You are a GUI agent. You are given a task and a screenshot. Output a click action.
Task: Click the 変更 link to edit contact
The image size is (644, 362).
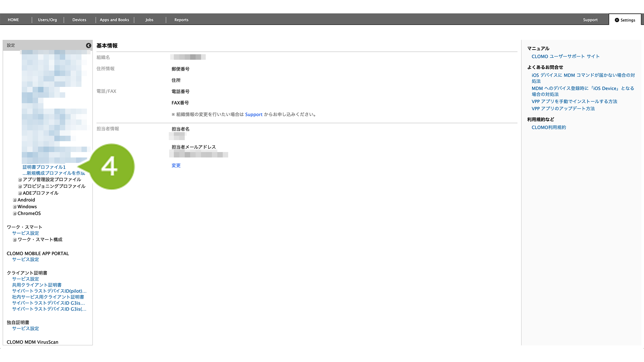click(x=176, y=165)
